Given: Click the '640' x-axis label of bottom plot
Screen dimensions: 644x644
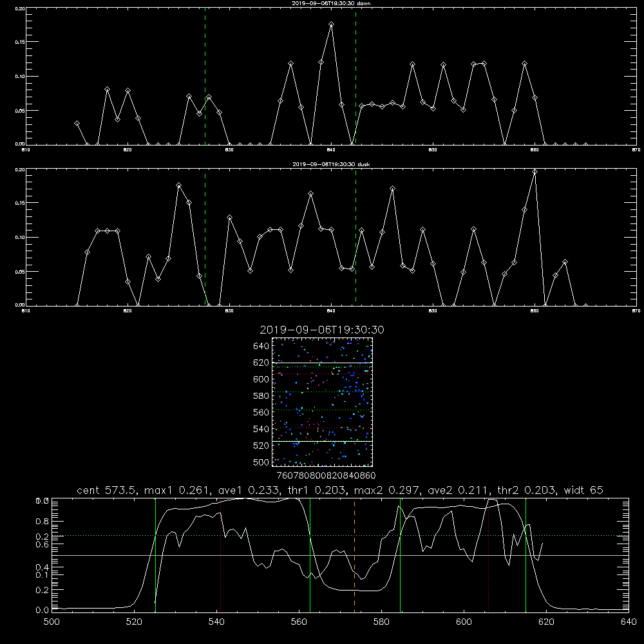Looking at the screenshot, I should pos(629,622).
